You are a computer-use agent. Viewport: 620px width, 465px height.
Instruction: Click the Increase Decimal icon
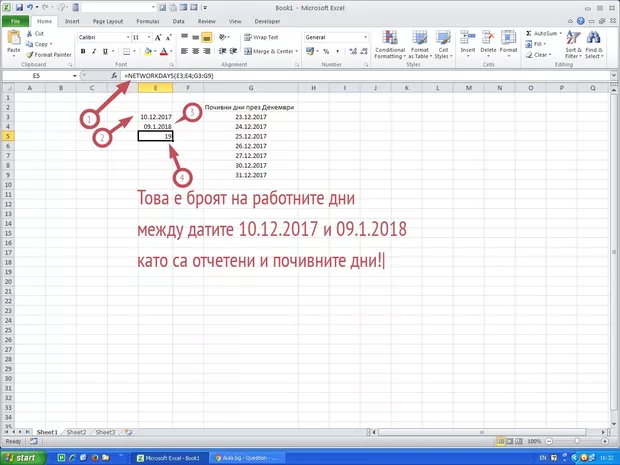pyautogui.click(x=353, y=51)
